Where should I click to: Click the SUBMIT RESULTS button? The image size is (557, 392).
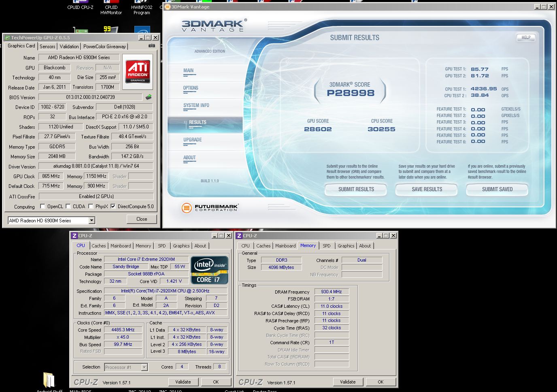[356, 189]
